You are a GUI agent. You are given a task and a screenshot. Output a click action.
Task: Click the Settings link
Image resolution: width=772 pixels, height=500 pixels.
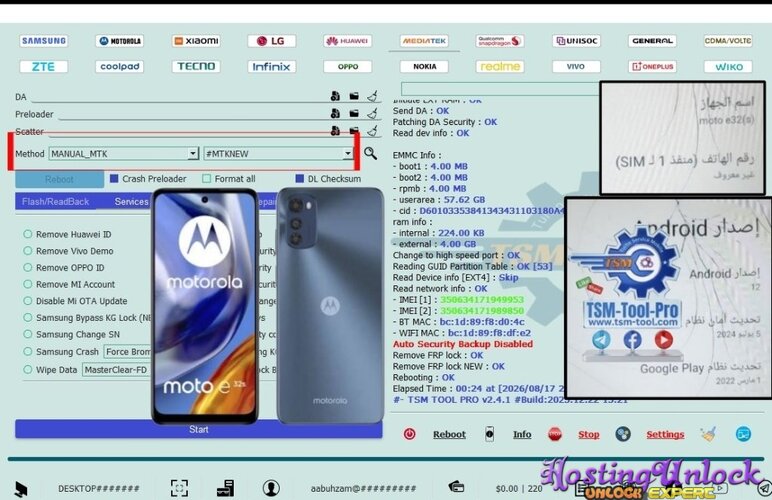tap(665, 434)
